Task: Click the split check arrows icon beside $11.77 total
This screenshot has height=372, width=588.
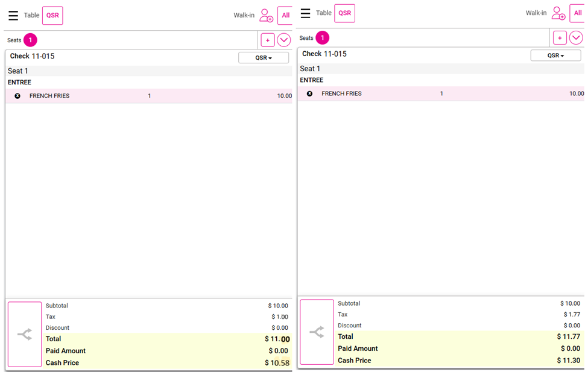Action: 317,332
